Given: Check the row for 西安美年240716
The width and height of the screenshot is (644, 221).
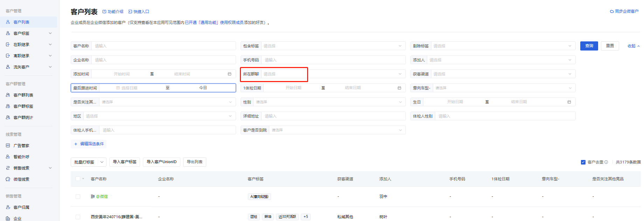Looking at the screenshot, I should [x=78, y=217].
